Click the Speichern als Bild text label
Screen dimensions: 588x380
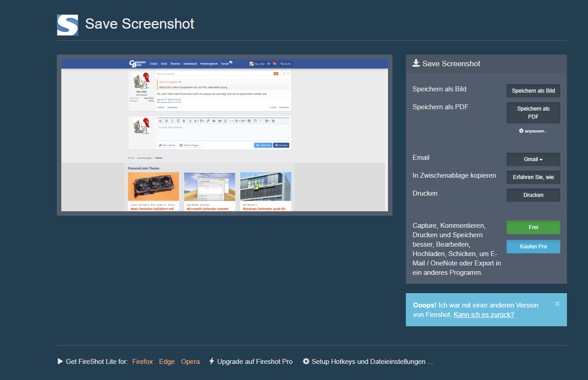point(439,89)
